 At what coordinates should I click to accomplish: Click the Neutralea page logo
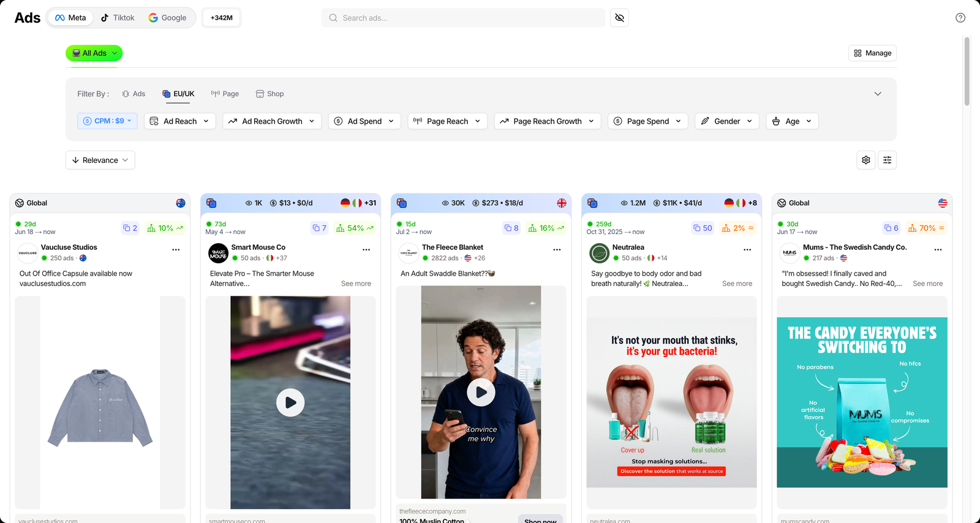coord(599,253)
